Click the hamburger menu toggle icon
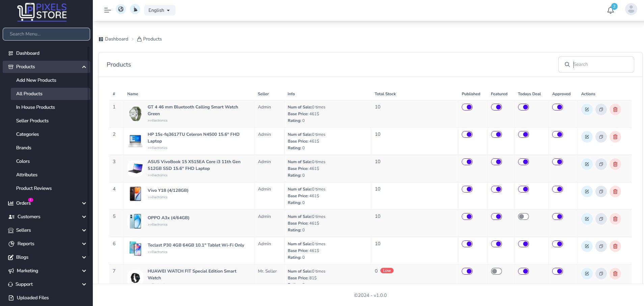Screen dimensions: 644x306 pyautogui.click(x=107, y=10)
